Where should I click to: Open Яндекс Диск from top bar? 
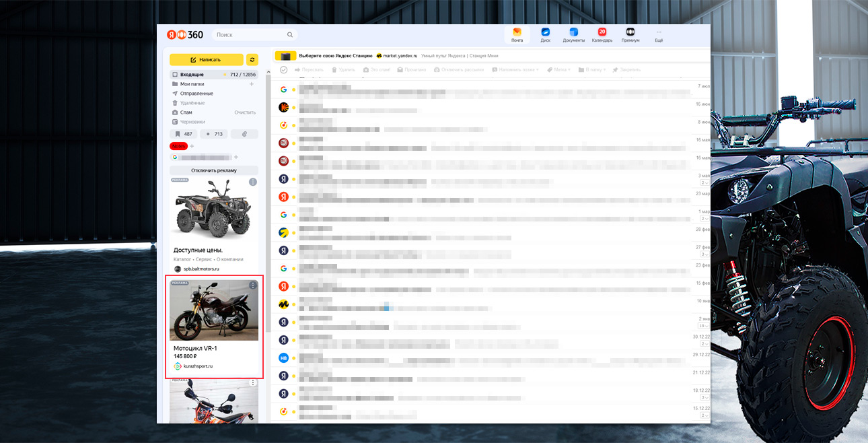pyautogui.click(x=545, y=34)
